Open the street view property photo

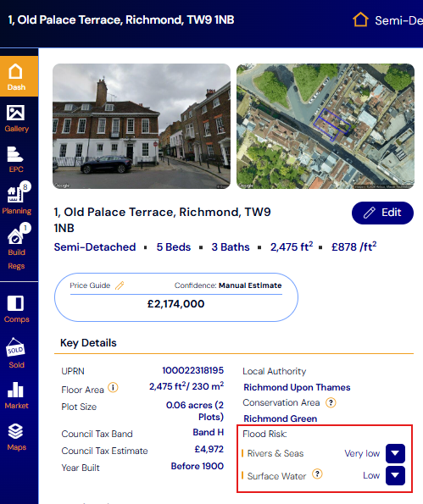(142, 126)
